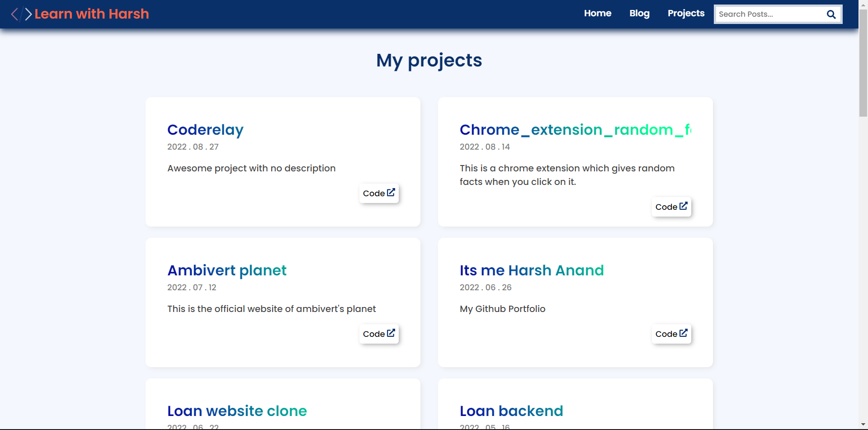This screenshot has width=868, height=430.
Task: Click external-link icon on Its me Harsh Anand card
Action: point(683,332)
